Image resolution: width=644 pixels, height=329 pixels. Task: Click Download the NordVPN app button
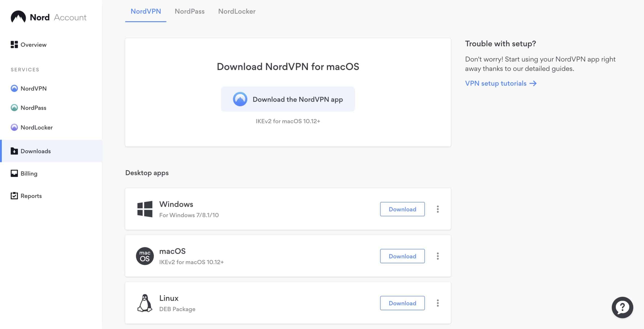point(288,99)
